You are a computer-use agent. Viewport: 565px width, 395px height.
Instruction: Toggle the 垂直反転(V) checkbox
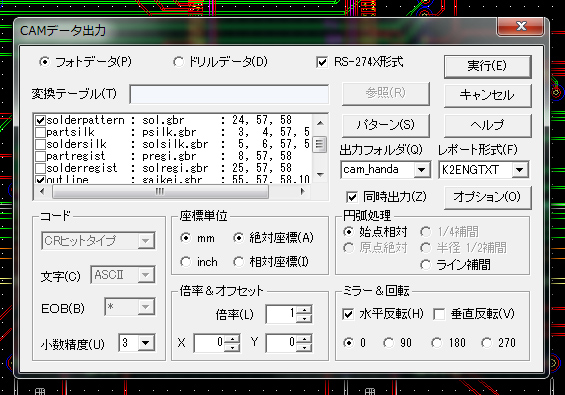439,314
